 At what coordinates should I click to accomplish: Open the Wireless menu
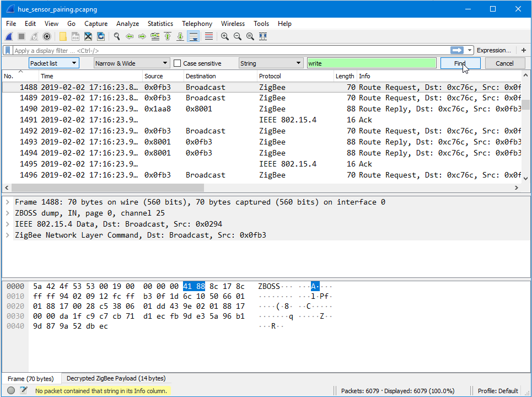click(x=233, y=24)
